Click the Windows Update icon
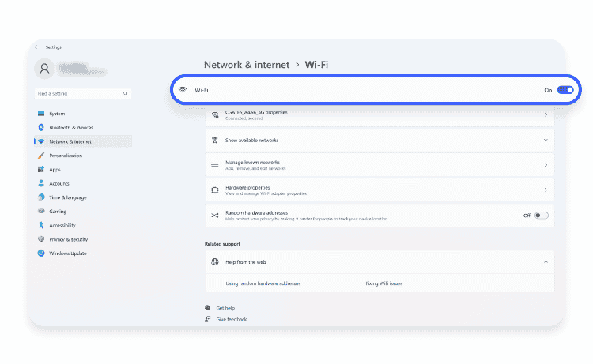Screen dimensions: 593x364 (41, 253)
